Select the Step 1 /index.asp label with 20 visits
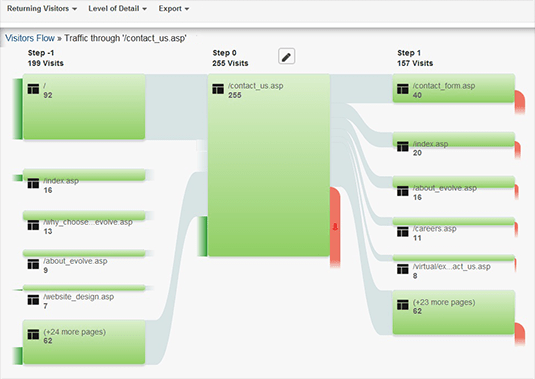Screen dimensions: 535x379 tap(430, 144)
